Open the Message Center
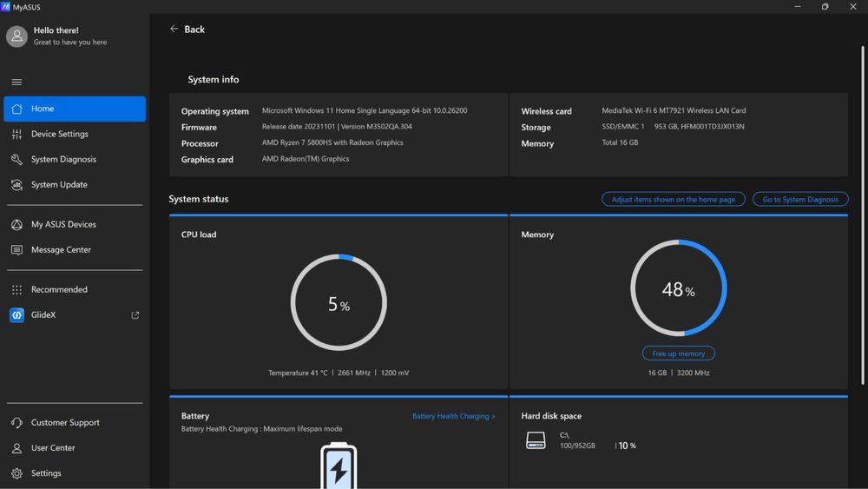Screen dimensions: 868x489 click(x=75, y=250)
